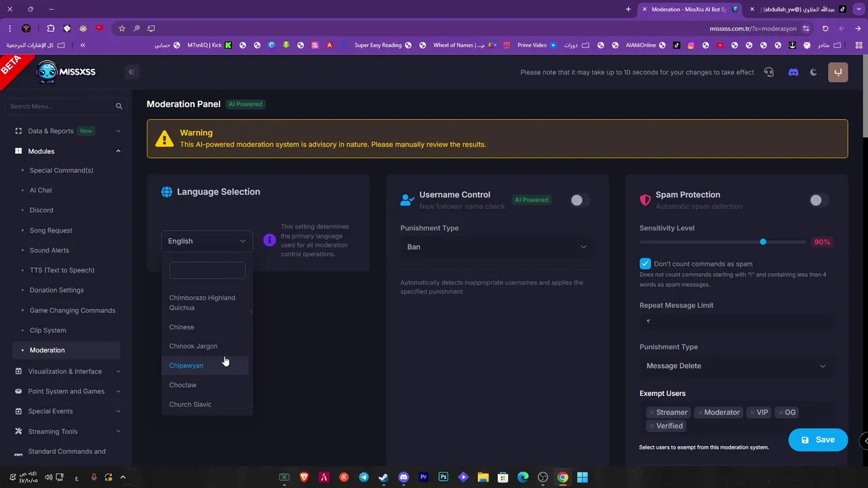Click the info icon beside language dropdown
The image size is (868, 488).
pos(269,240)
